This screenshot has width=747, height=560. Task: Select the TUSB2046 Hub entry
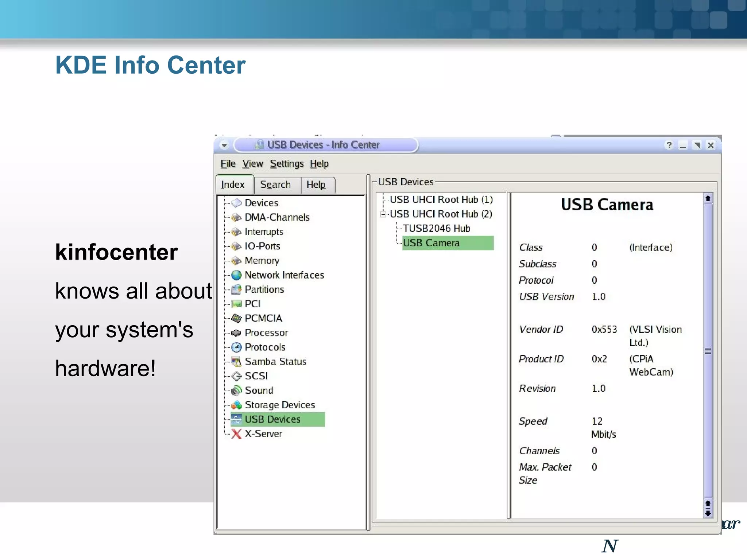tap(437, 229)
